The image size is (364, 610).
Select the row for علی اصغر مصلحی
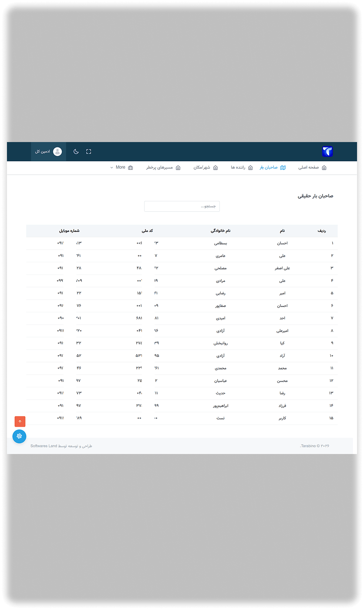pyautogui.click(x=221, y=268)
